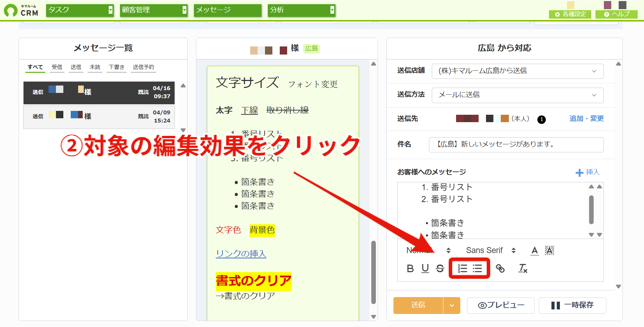
Task: Click the プレビュー button
Action: click(501, 305)
